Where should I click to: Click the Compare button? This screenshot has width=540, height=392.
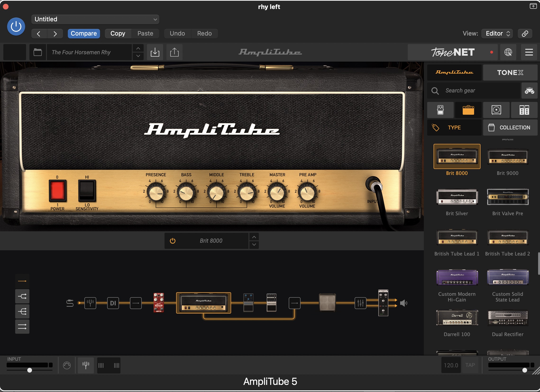coord(84,33)
